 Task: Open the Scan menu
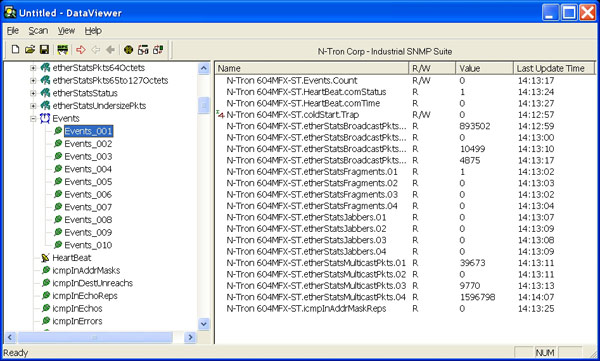point(38,31)
